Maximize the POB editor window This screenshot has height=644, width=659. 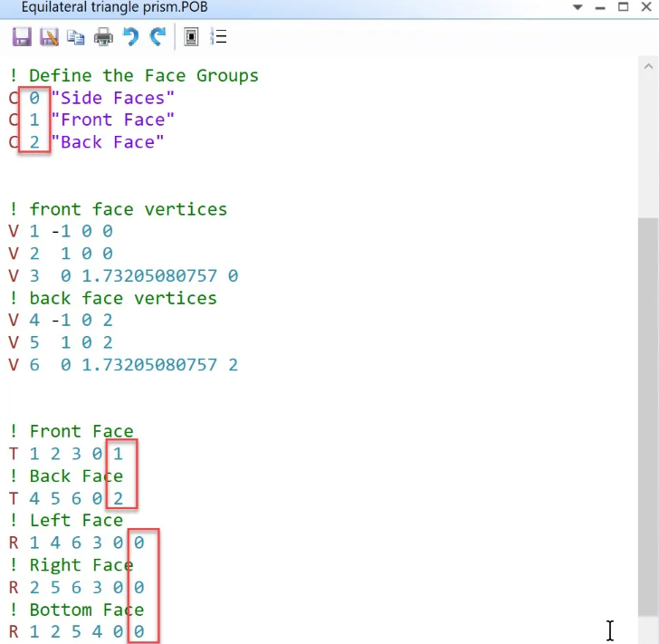[x=624, y=6]
